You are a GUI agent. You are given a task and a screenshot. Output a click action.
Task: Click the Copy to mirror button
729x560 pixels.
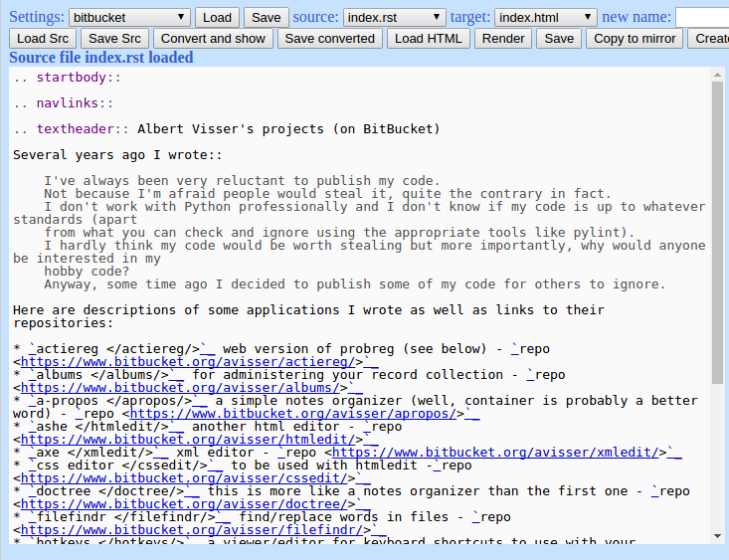(635, 39)
